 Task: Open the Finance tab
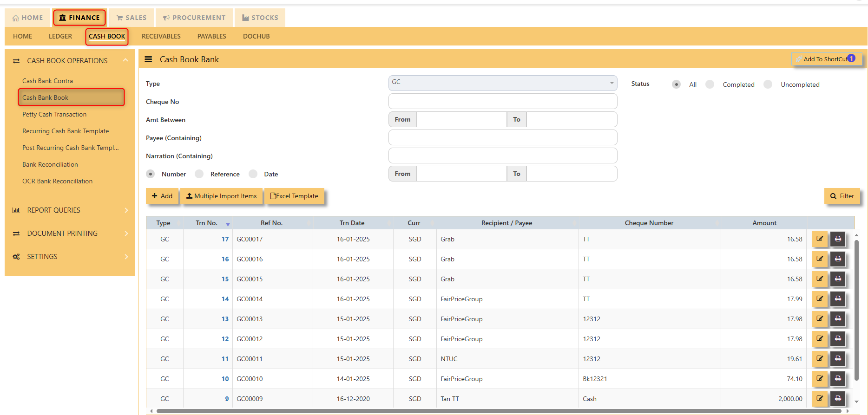tap(79, 18)
